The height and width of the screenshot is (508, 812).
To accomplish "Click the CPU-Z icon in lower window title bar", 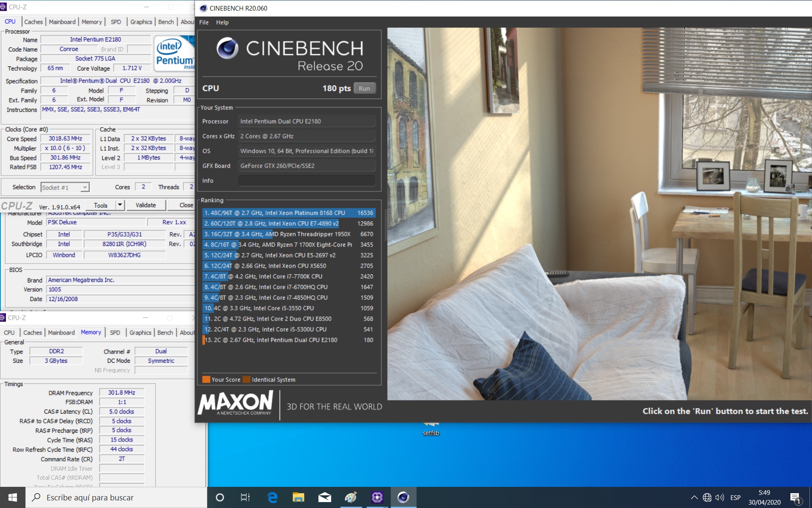I will point(3,317).
